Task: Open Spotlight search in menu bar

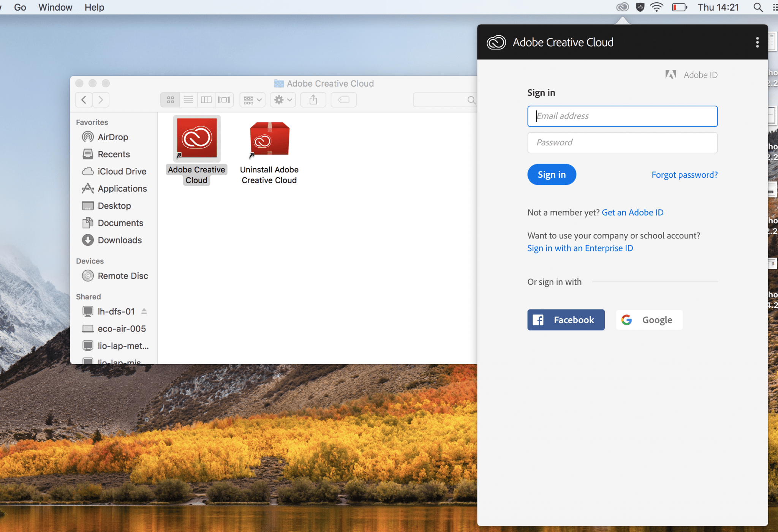Action: coord(757,7)
